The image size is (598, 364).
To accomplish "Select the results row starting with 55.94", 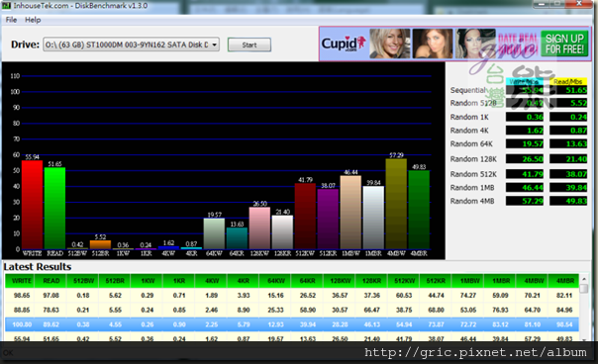I will [292, 337].
